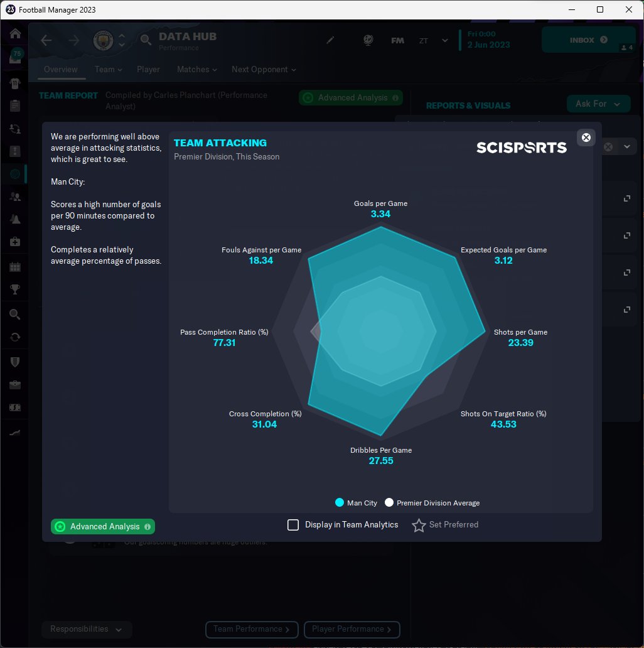Click the Man City legend dot
Screen dimensions: 644x648
tap(340, 502)
